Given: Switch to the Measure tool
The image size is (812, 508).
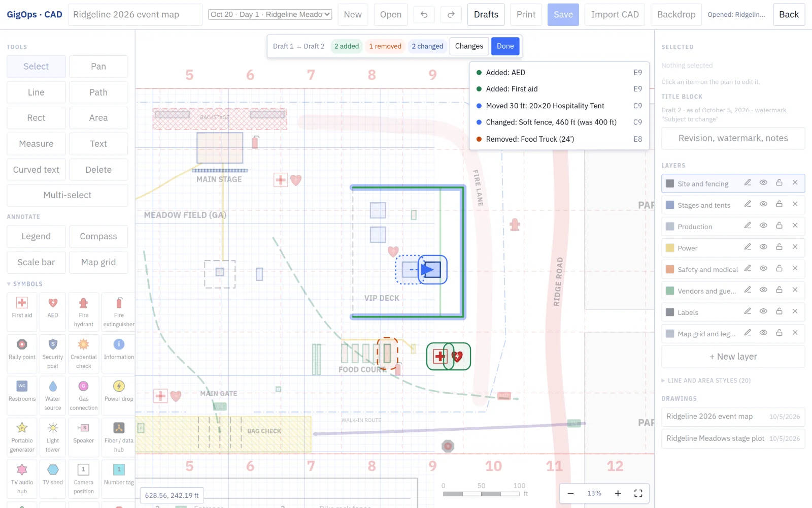Looking at the screenshot, I should 36,144.
